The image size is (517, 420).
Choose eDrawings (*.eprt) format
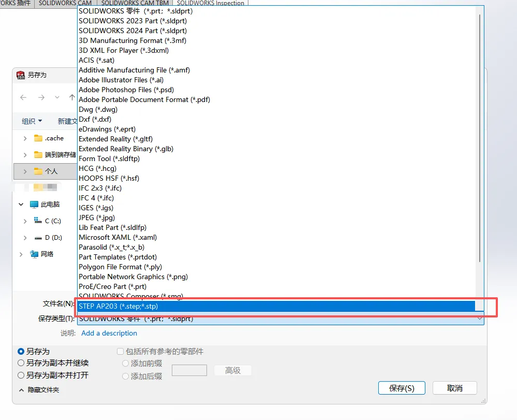point(277,129)
